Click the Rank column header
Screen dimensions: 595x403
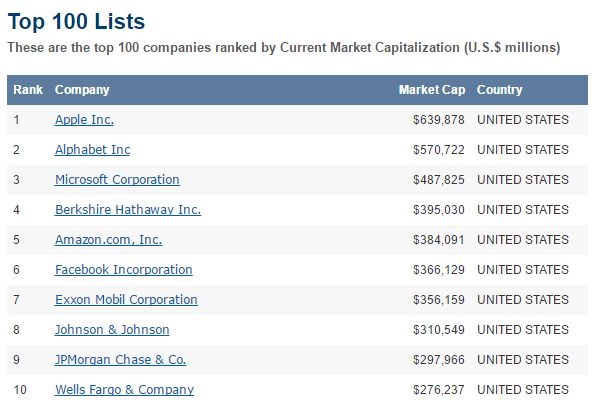[28, 90]
